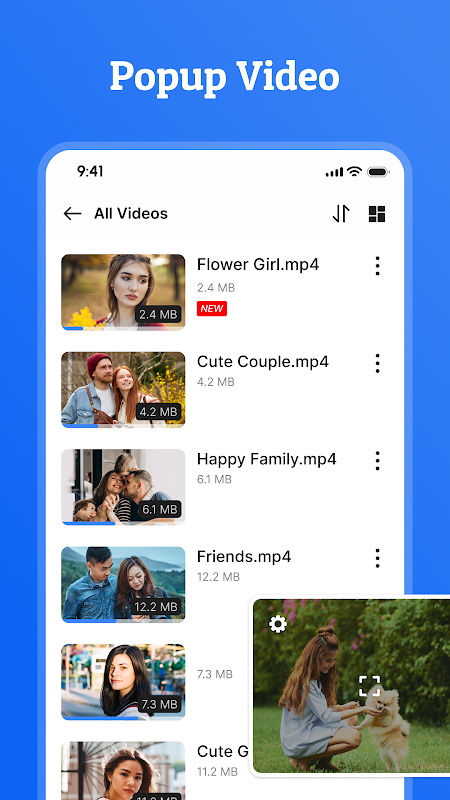This screenshot has height=800, width=450.
Task: Open options menu for Cute Couple.mp4
Action: (378, 363)
